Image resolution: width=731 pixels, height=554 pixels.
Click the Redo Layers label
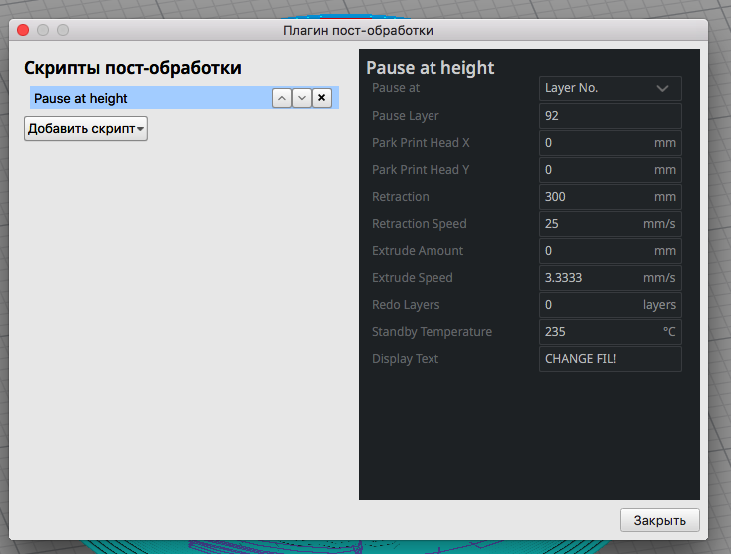pyautogui.click(x=406, y=305)
